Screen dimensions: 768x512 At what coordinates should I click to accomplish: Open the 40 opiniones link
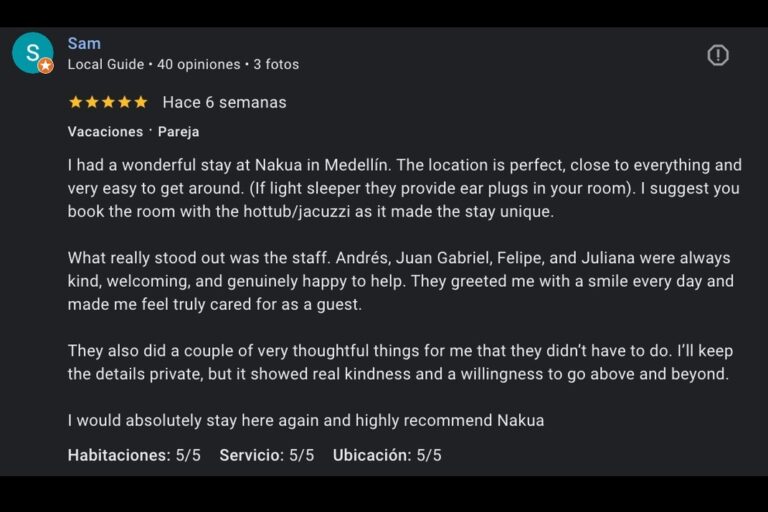(199, 64)
